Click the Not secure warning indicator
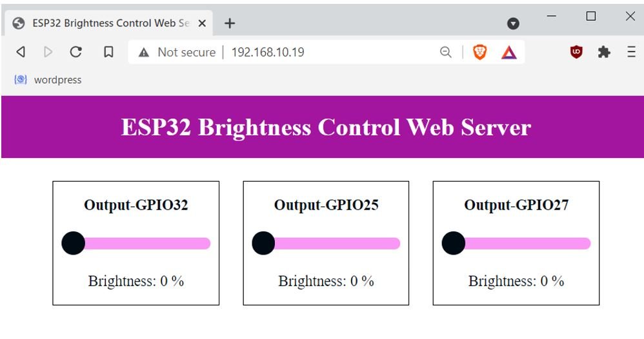 (x=177, y=52)
